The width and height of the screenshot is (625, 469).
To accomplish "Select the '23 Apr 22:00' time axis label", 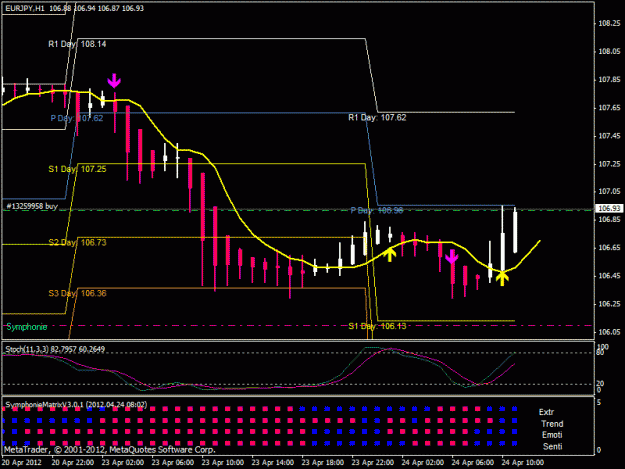I will click(x=373, y=463).
